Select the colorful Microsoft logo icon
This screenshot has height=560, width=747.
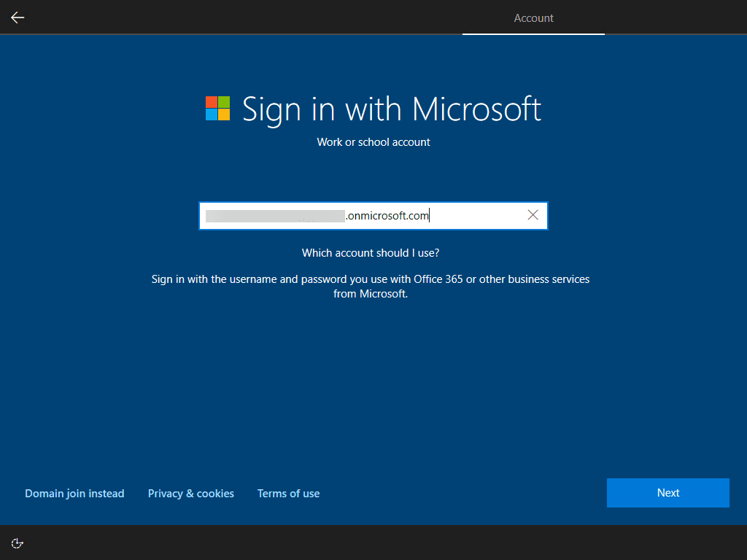tap(217, 109)
